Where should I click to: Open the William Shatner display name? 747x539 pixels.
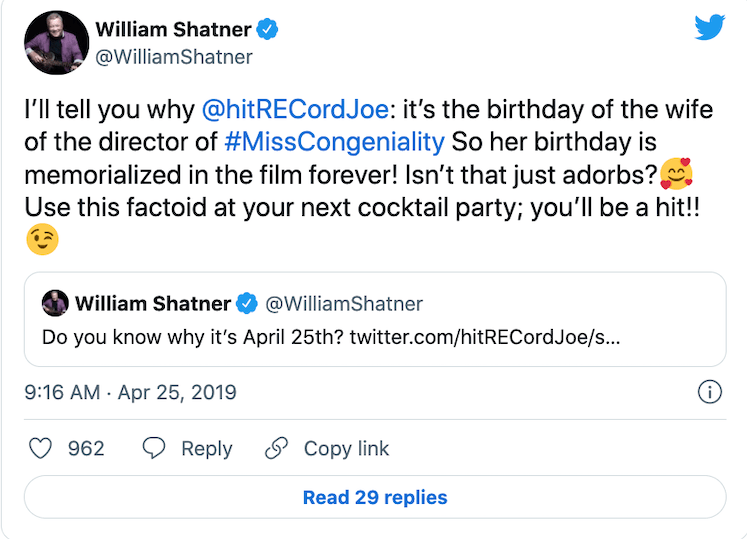click(173, 30)
